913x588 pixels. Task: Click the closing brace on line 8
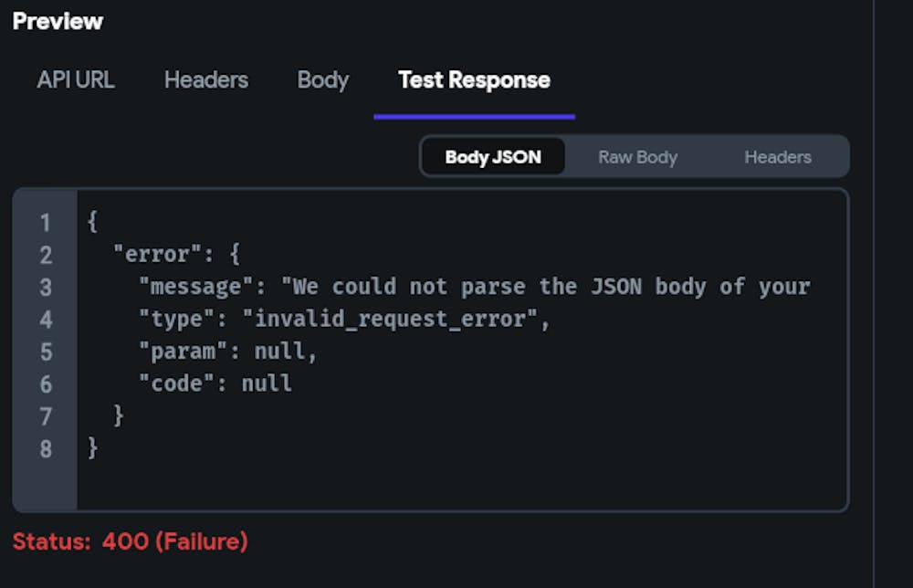click(x=92, y=449)
